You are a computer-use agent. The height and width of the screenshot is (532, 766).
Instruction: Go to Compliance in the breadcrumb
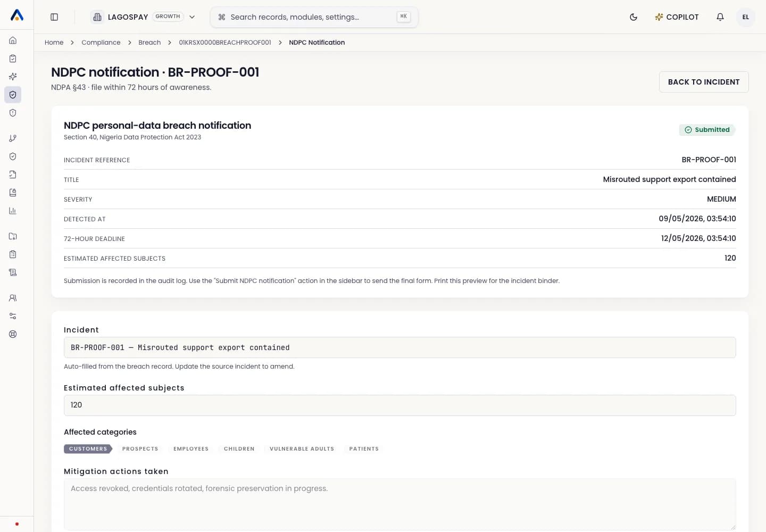101,43
